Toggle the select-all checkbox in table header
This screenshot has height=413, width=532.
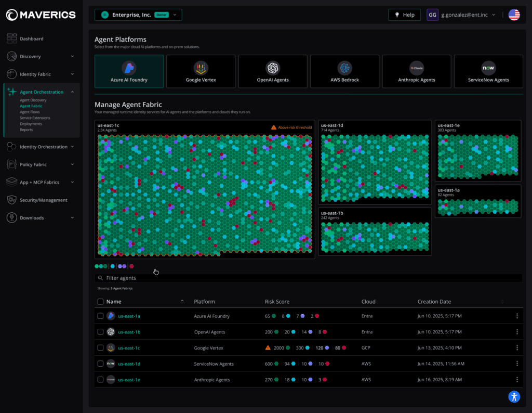click(x=100, y=302)
